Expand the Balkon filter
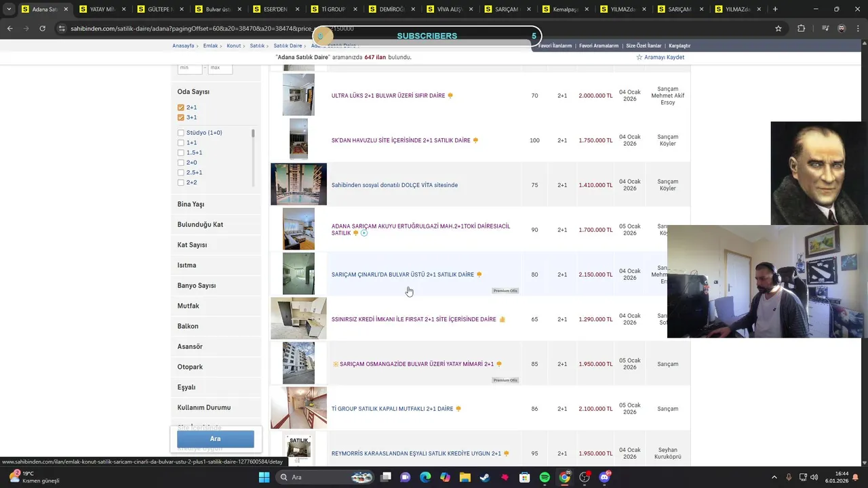868x488 pixels. coord(216,326)
